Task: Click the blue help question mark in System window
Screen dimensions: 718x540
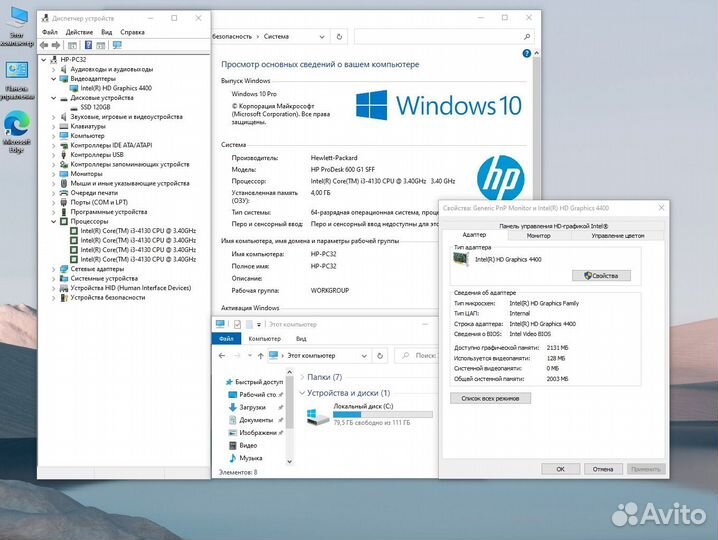Action: [527, 54]
